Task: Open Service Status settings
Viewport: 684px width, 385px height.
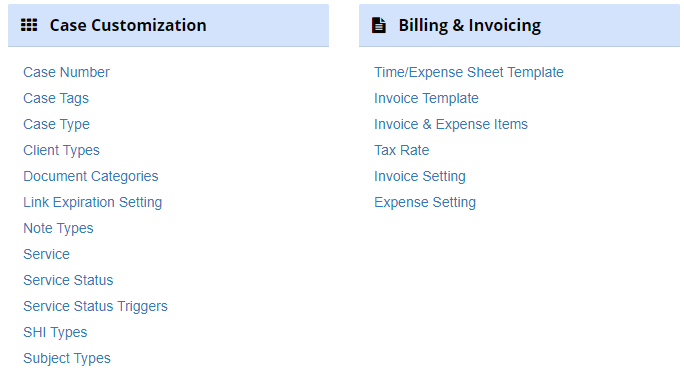Action: pos(68,280)
